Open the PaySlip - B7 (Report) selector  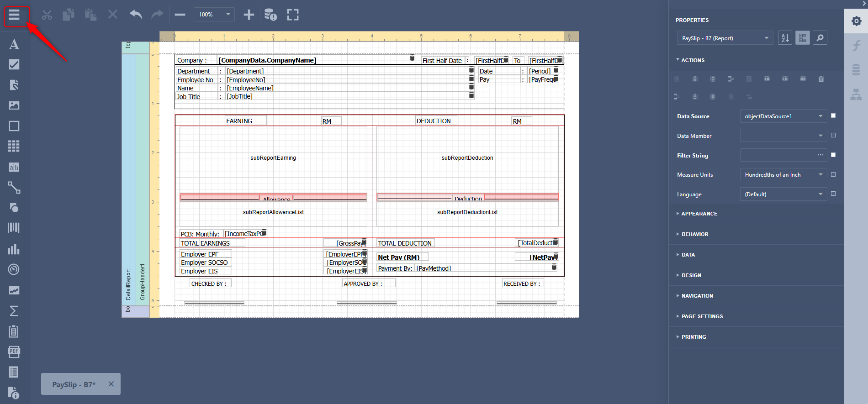(x=725, y=38)
